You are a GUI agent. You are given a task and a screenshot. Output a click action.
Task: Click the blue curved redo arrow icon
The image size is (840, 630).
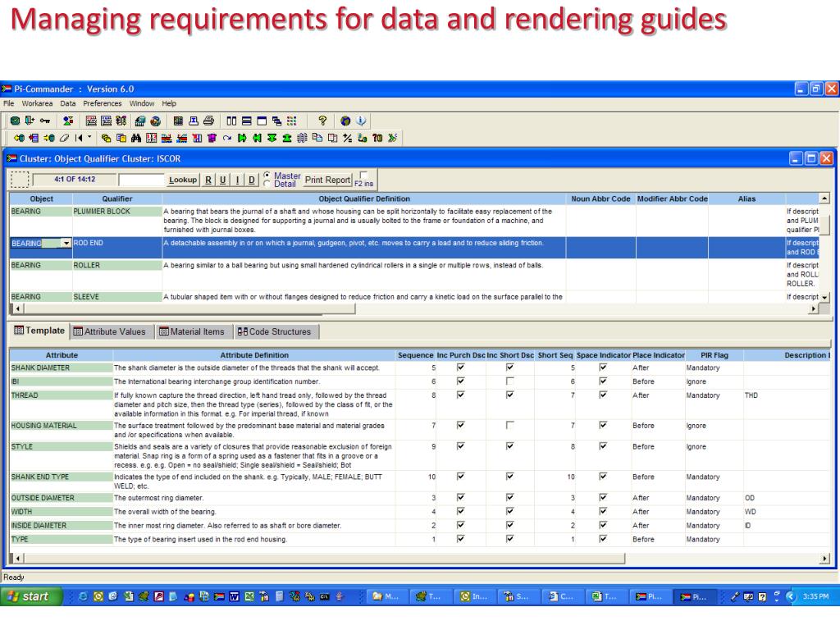227,138
